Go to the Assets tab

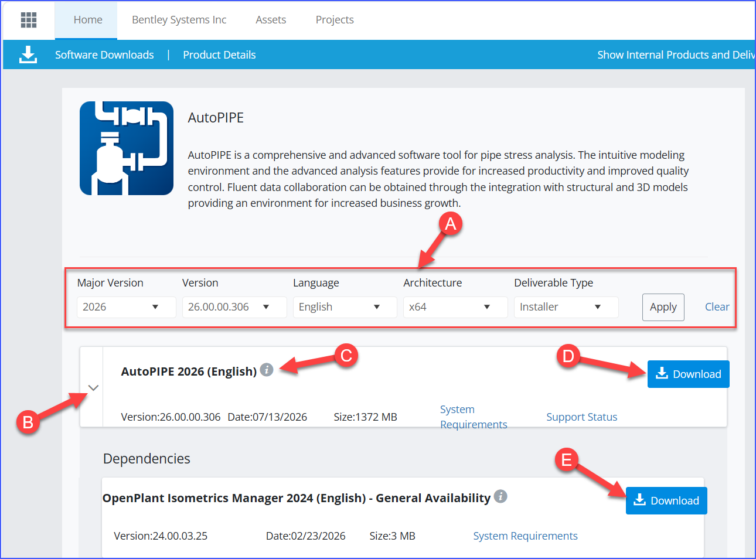(x=271, y=20)
